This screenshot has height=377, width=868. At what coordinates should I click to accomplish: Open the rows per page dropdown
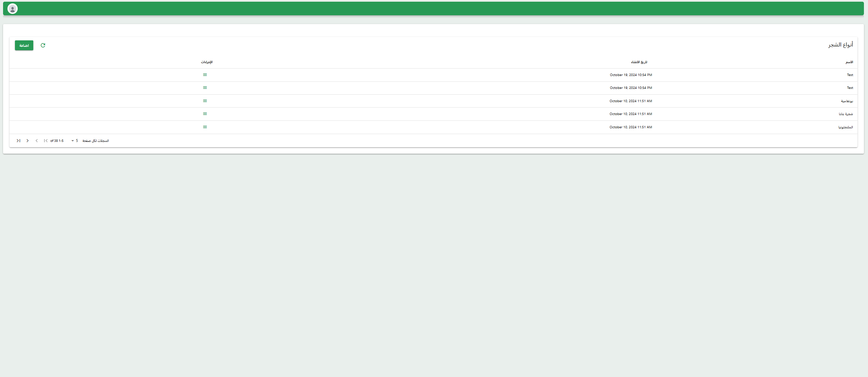point(74,141)
